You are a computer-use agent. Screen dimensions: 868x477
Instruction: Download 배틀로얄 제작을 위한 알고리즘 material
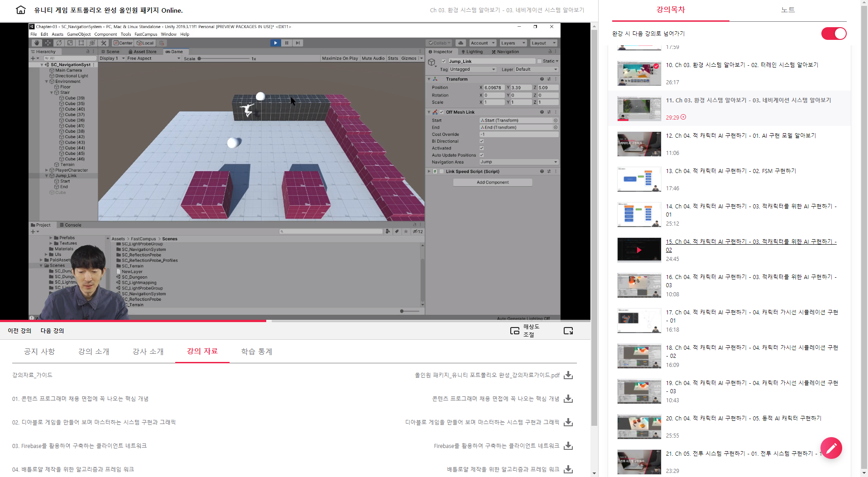[568, 469]
